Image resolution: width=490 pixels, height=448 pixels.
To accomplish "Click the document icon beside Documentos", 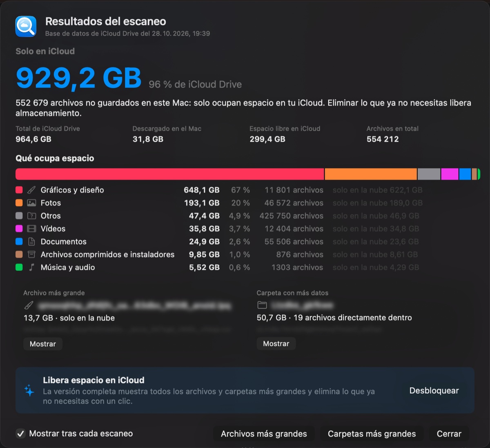I will pyautogui.click(x=31, y=242).
